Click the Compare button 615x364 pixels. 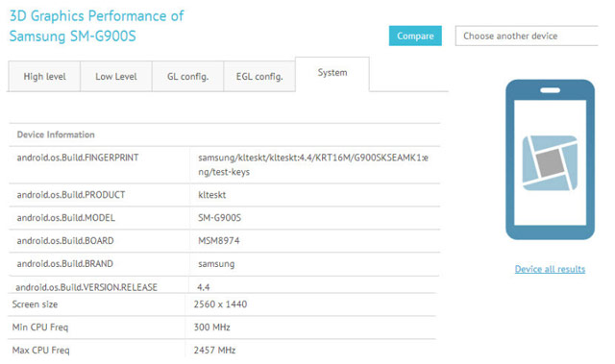pyautogui.click(x=415, y=36)
